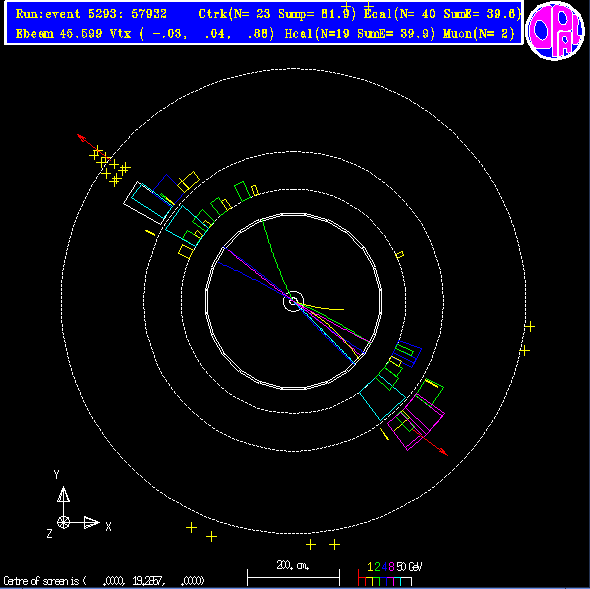590x589 pixels.
Task: Click the yellow muon hit cluster upper-left
Action: point(110,166)
